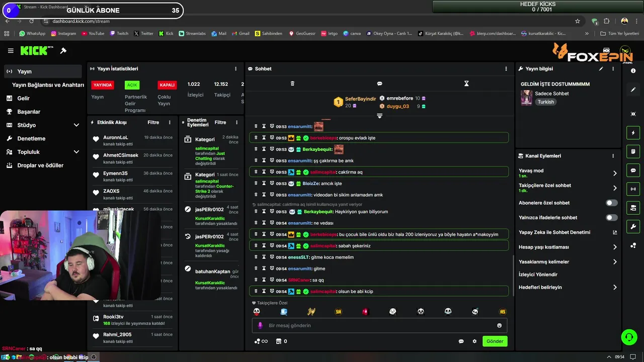Delete the berkebiceps 'orospu evladı' message
This screenshot has height=362, width=644.
click(256, 138)
